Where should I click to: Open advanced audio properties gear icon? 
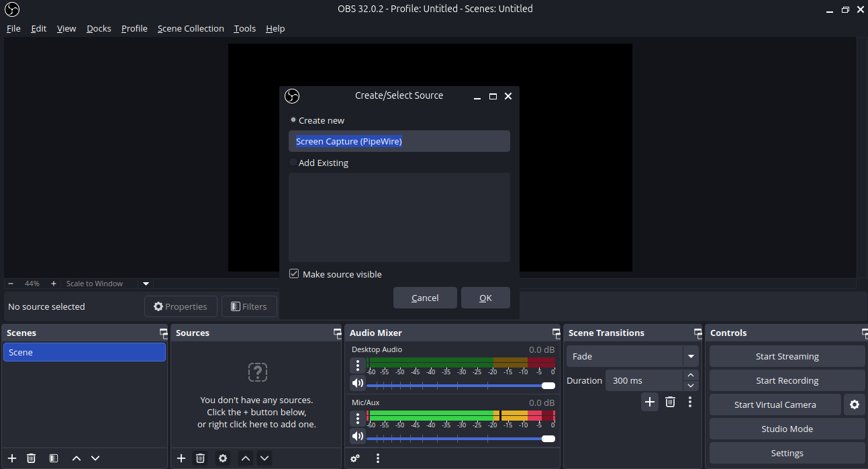[355, 458]
